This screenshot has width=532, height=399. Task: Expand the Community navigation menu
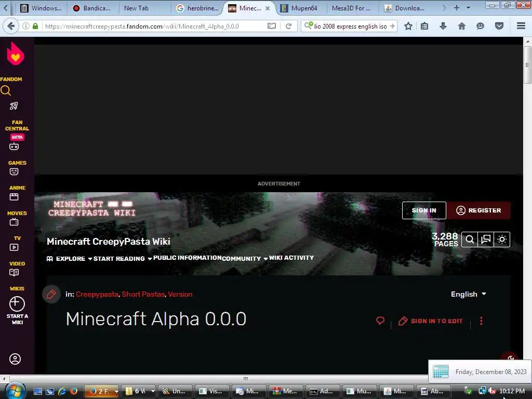(245, 259)
